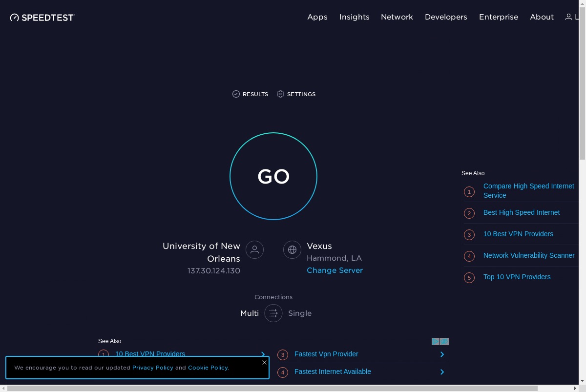
Task: Open Best High Speed Internet link
Action: [x=522, y=212]
